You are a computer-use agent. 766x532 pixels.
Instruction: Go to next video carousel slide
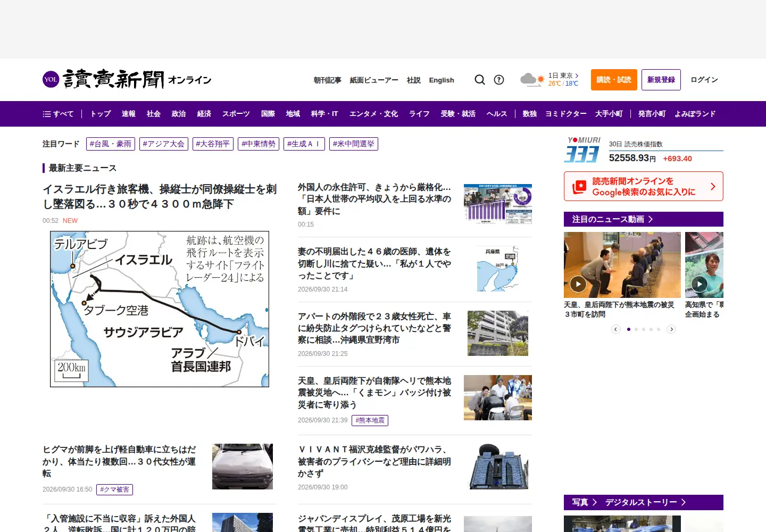point(671,329)
